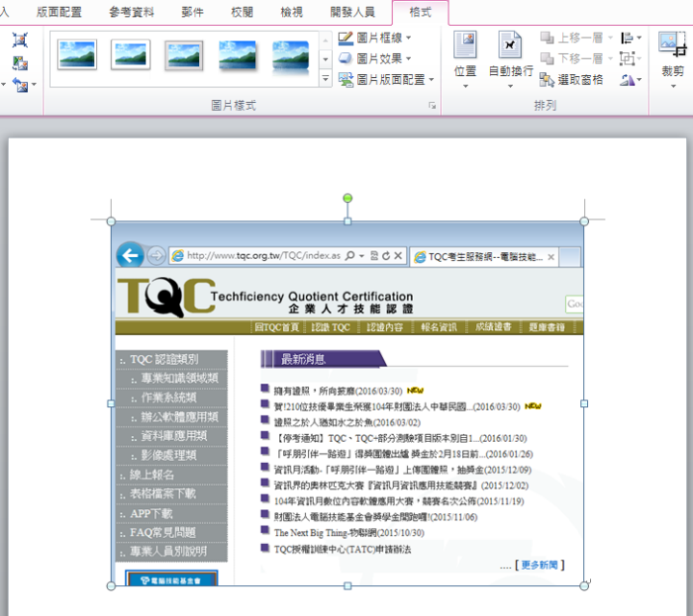The image size is (693, 616).
Task: Open the 開發人員 ribbon tab
Action: [352, 12]
